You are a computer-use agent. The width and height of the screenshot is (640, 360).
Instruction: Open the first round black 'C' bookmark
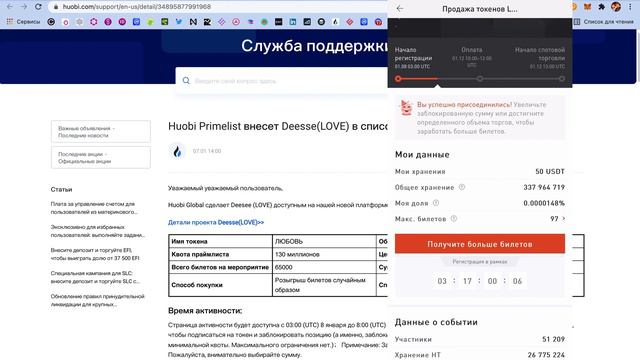[x=51, y=22]
